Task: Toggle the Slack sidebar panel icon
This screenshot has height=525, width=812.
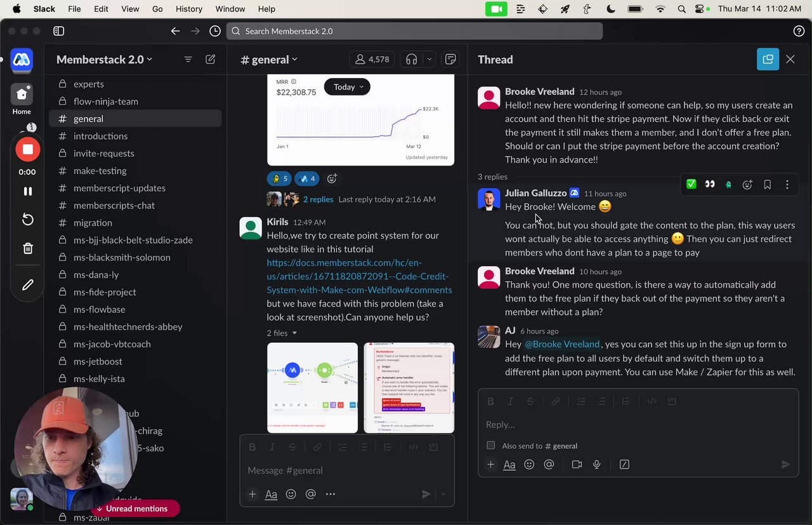Action: tap(58, 31)
